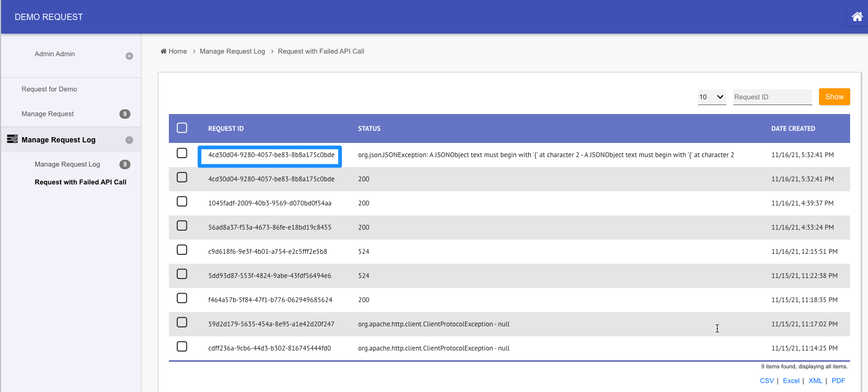Open Manage Request in sidebar

(48, 114)
